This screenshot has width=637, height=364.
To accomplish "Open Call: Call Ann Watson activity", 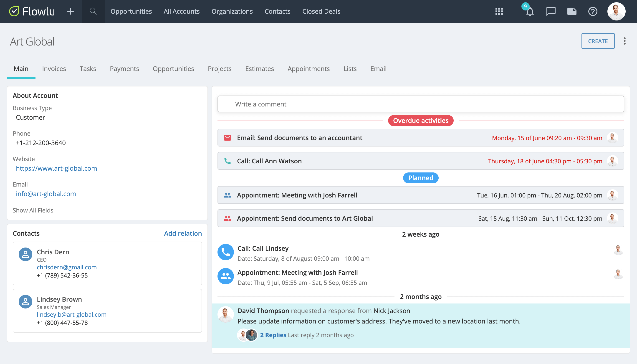I will (x=269, y=161).
